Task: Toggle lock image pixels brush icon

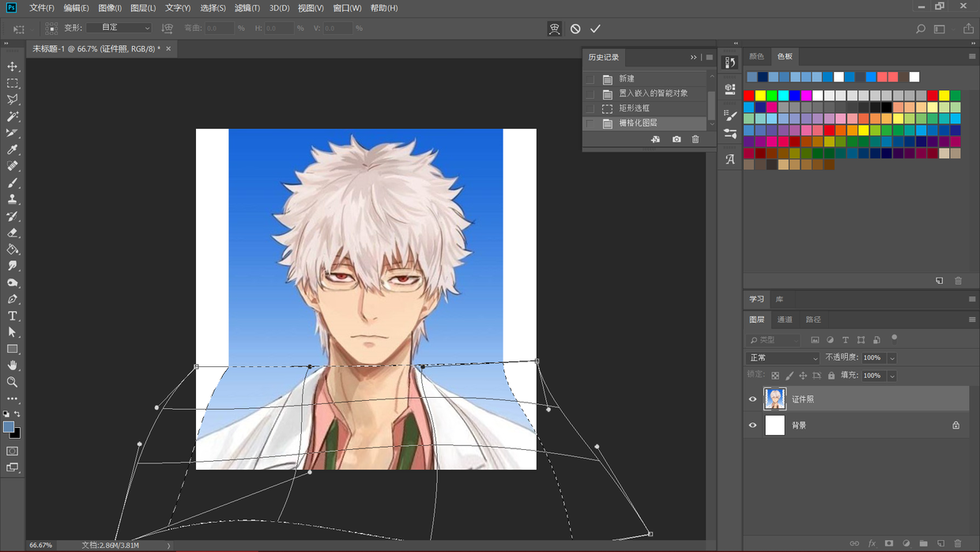Action: pos(790,376)
